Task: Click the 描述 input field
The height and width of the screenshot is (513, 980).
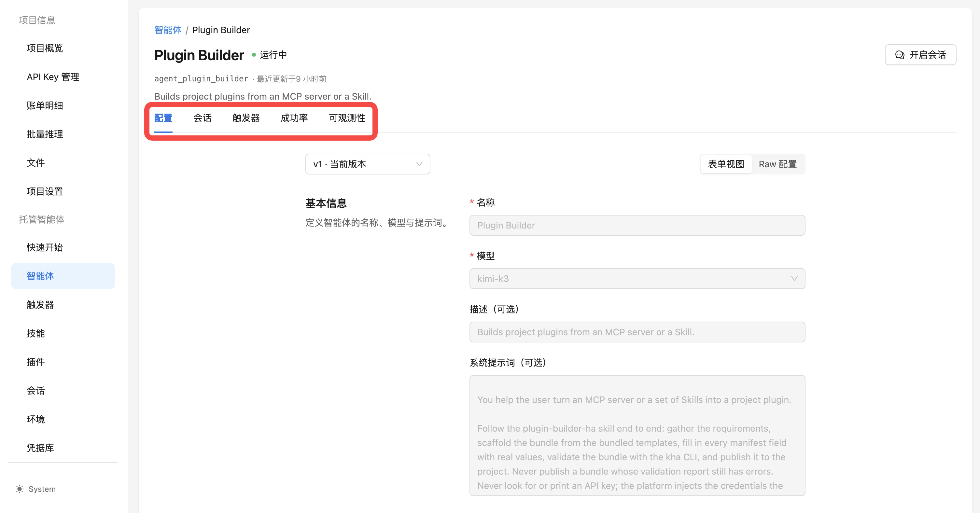Action: (637, 332)
